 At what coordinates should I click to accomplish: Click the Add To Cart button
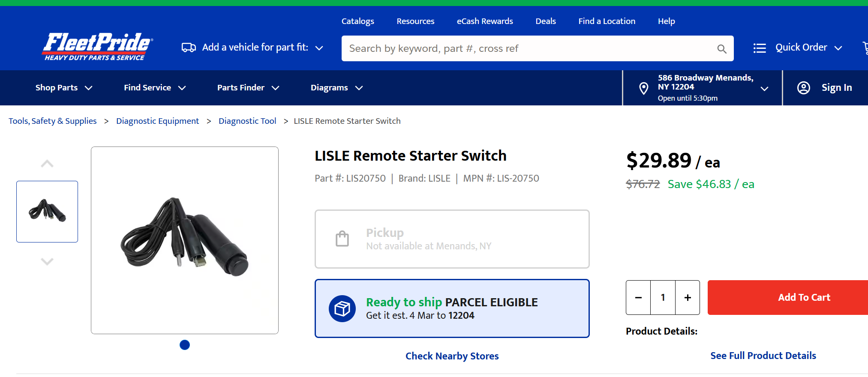pyautogui.click(x=788, y=298)
